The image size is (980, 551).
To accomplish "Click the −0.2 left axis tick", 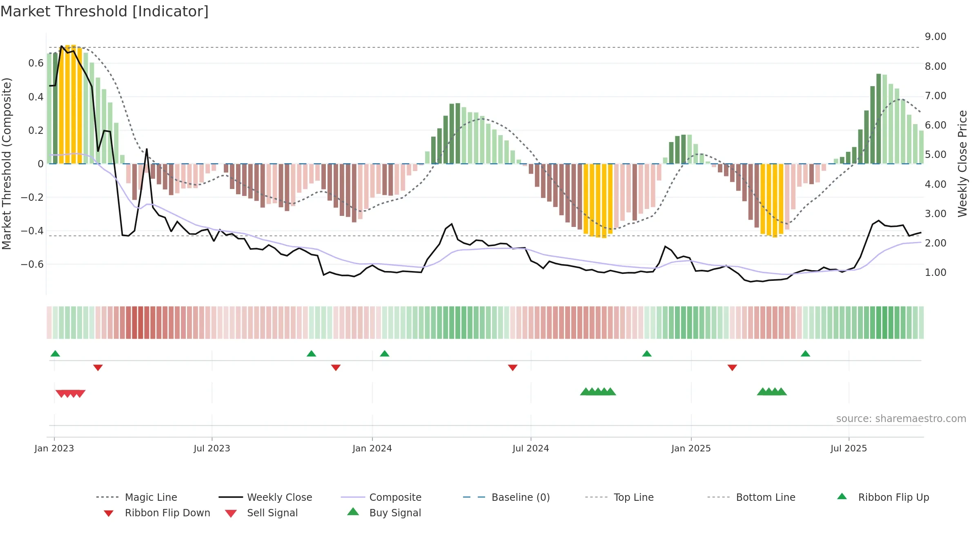I will pyautogui.click(x=32, y=198).
